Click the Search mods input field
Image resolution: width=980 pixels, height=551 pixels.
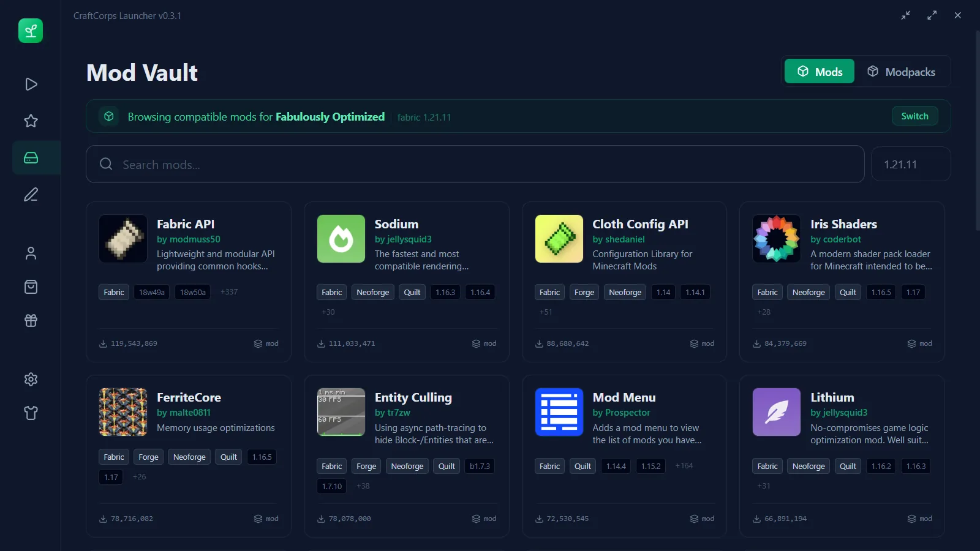point(475,165)
